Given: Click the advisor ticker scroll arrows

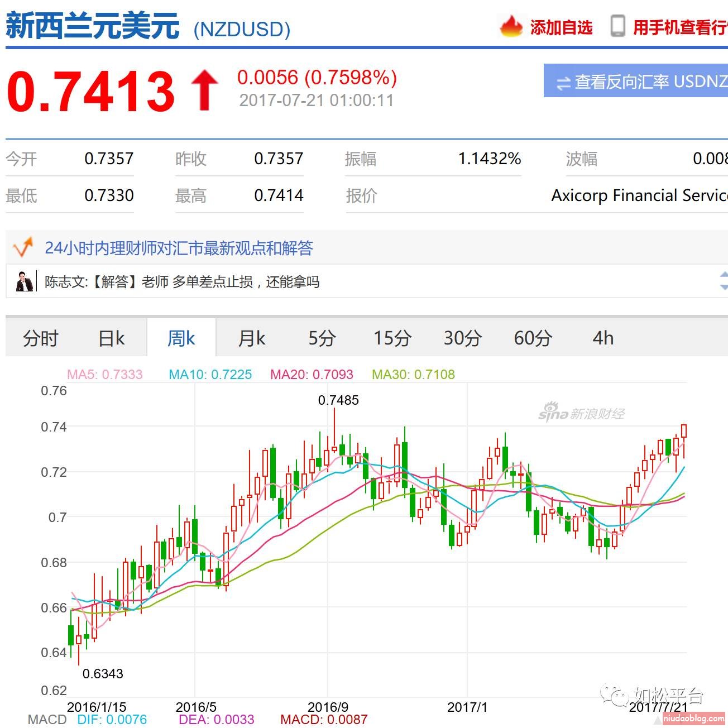Looking at the screenshot, I should pos(724,281).
